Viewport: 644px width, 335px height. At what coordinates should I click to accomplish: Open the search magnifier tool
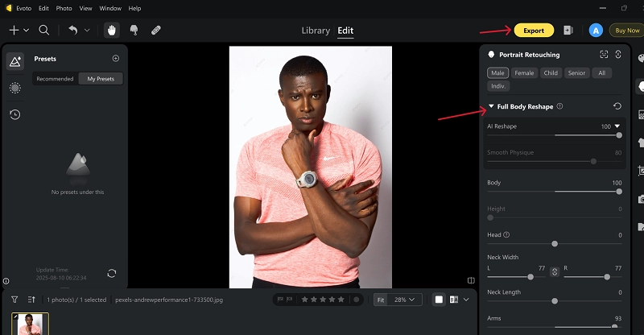tap(44, 30)
